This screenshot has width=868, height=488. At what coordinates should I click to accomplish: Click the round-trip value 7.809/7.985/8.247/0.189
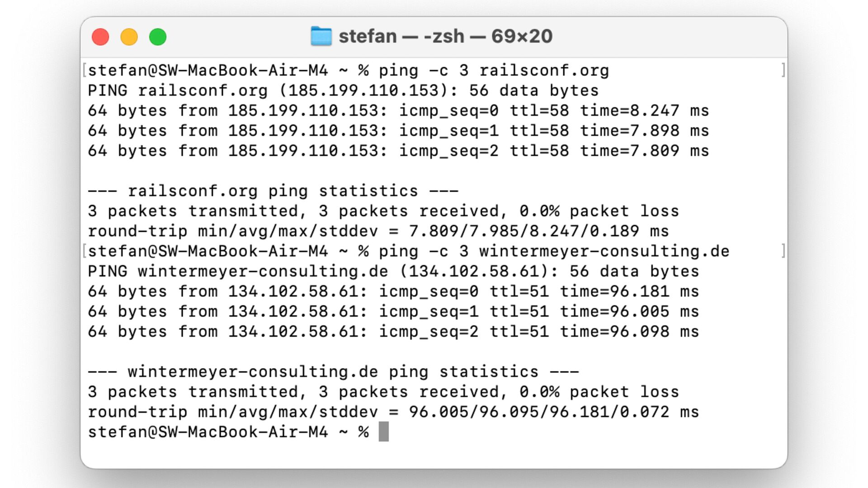coord(524,231)
